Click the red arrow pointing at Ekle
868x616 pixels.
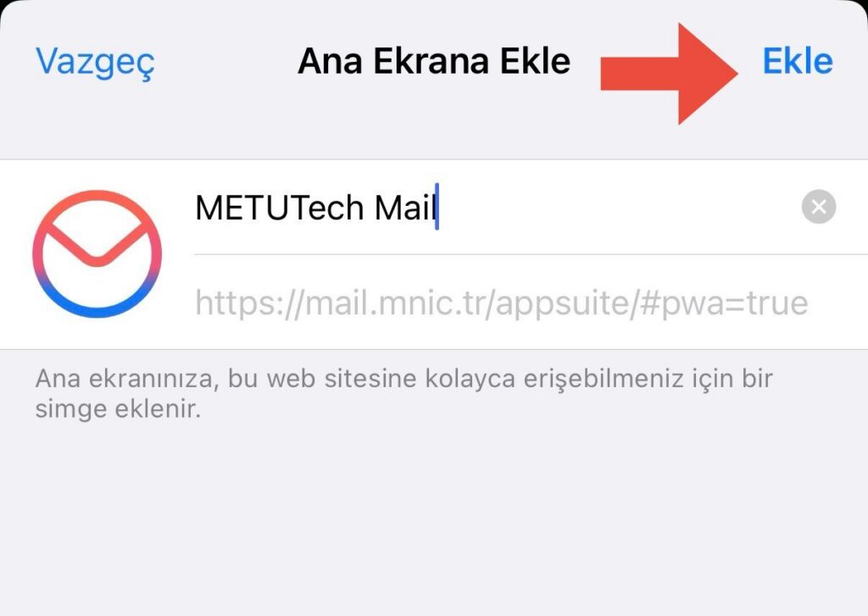tap(670, 74)
